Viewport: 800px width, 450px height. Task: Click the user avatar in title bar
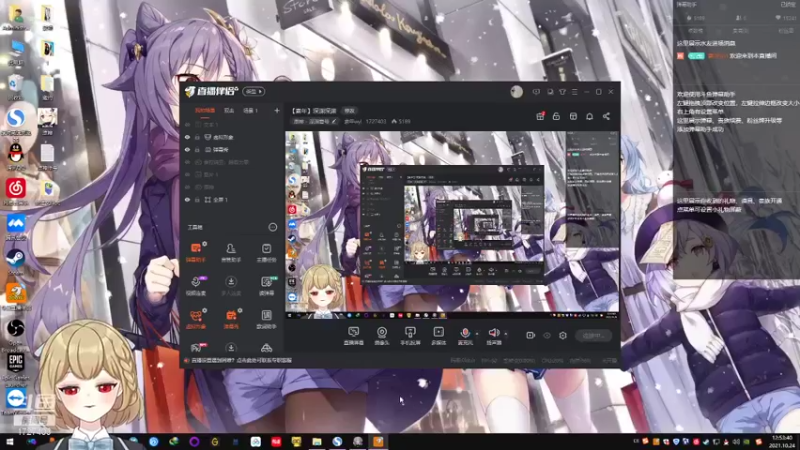tap(516, 92)
